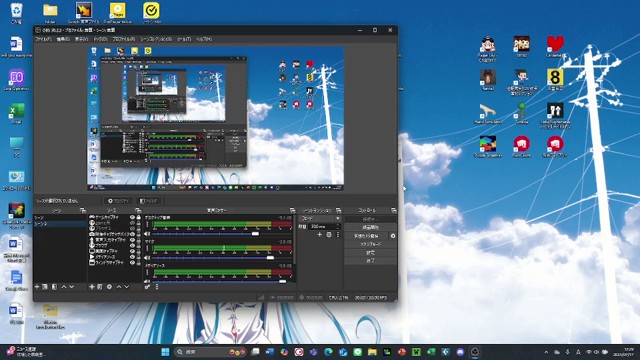Open 設定 in the Controls dock

[370, 253]
